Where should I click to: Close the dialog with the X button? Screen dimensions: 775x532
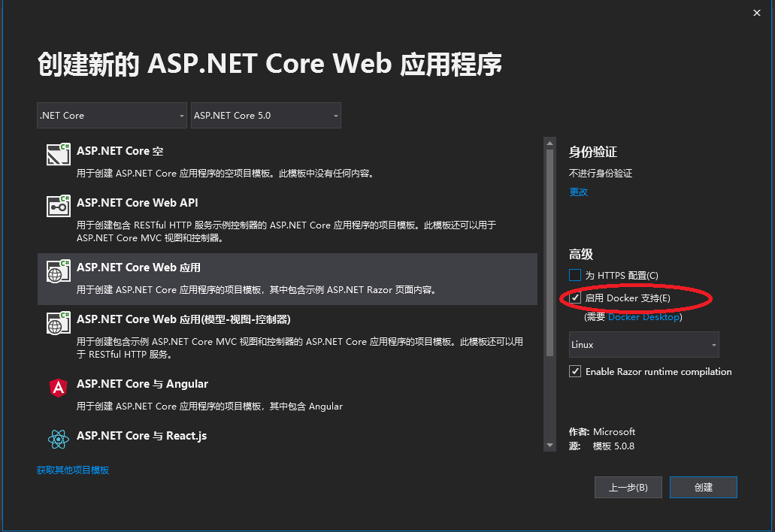(757, 13)
